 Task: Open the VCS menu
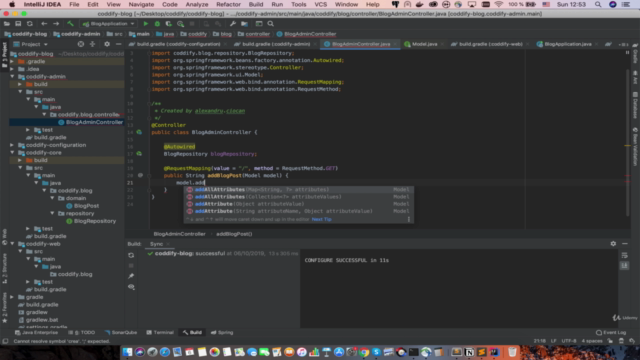(320, 4)
